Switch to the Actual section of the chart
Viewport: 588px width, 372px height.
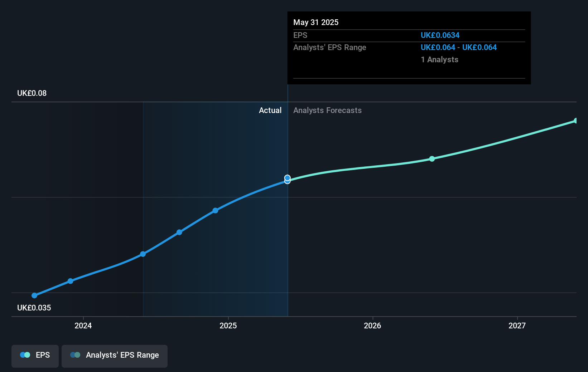(270, 110)
